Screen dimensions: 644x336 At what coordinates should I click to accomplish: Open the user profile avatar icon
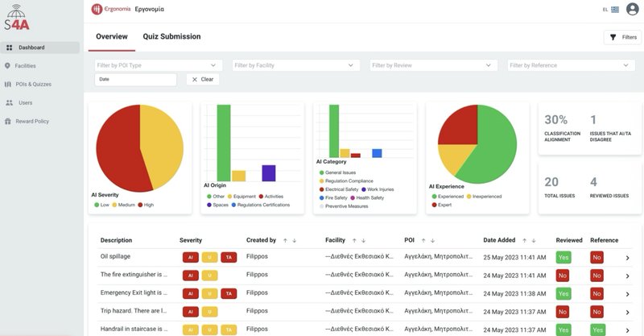click(x=632, y=10)
